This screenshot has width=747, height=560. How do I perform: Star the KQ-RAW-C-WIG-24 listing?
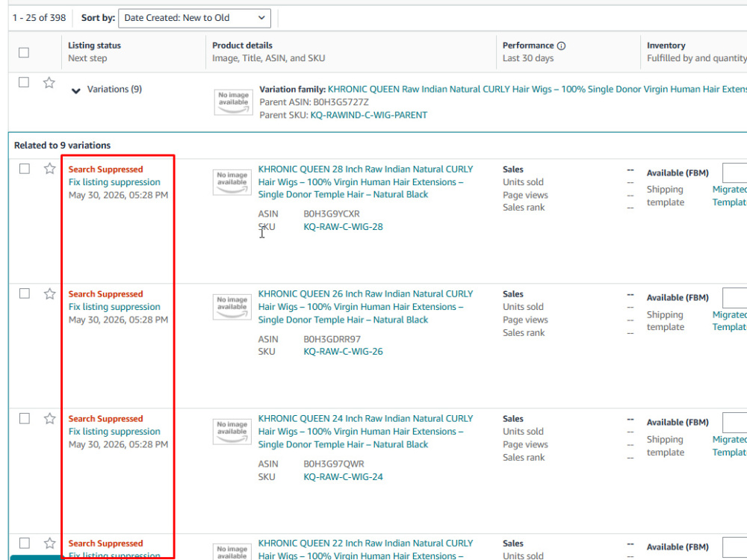pyautogui.click(x=49, y=419)
